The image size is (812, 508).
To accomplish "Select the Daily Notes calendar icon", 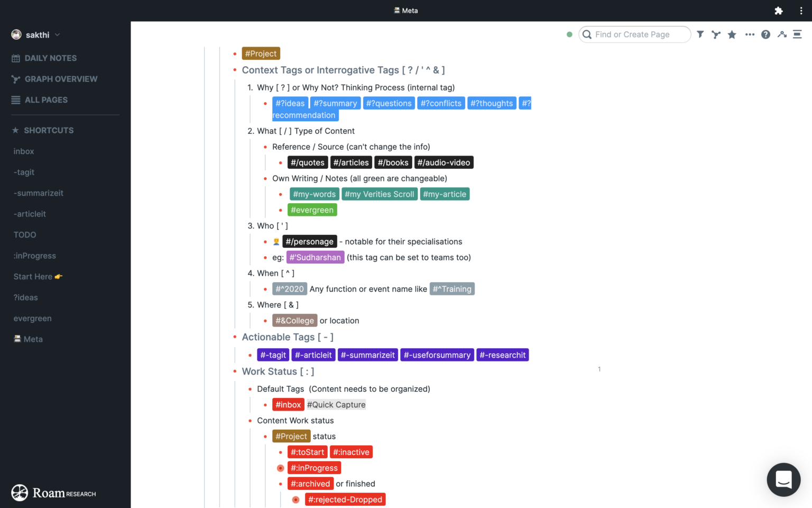I will tap(16, 58).
